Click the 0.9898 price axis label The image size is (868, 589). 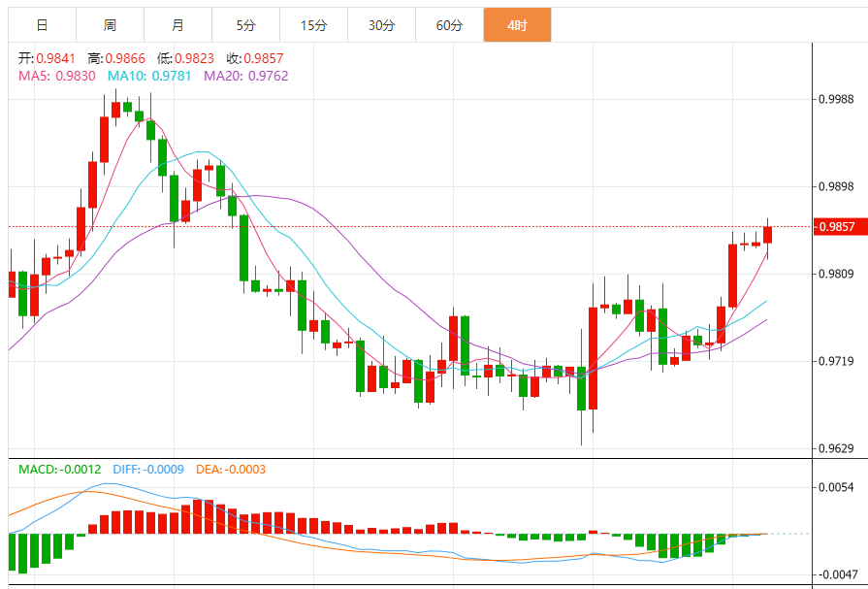click(836, 186)
